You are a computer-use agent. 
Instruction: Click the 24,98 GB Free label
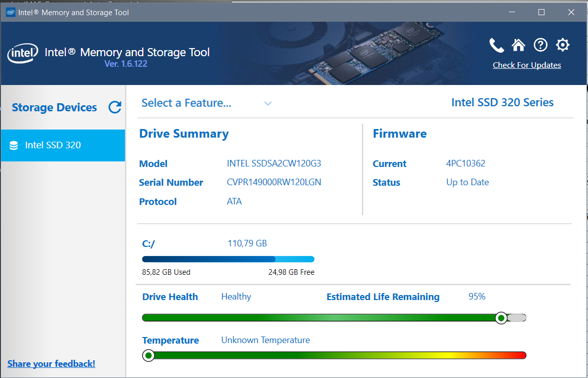291,272
